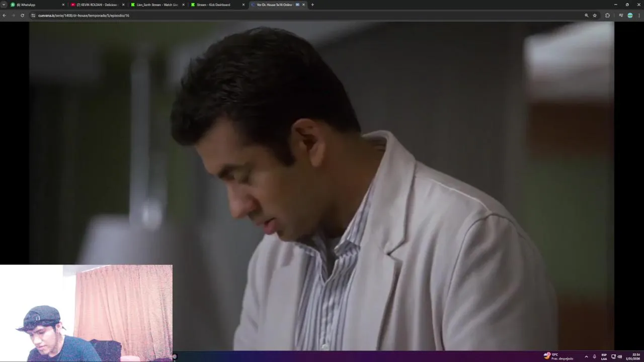Open the Lien_Sorth Stream tab
The image size is (644, 362).
point(157,5)
